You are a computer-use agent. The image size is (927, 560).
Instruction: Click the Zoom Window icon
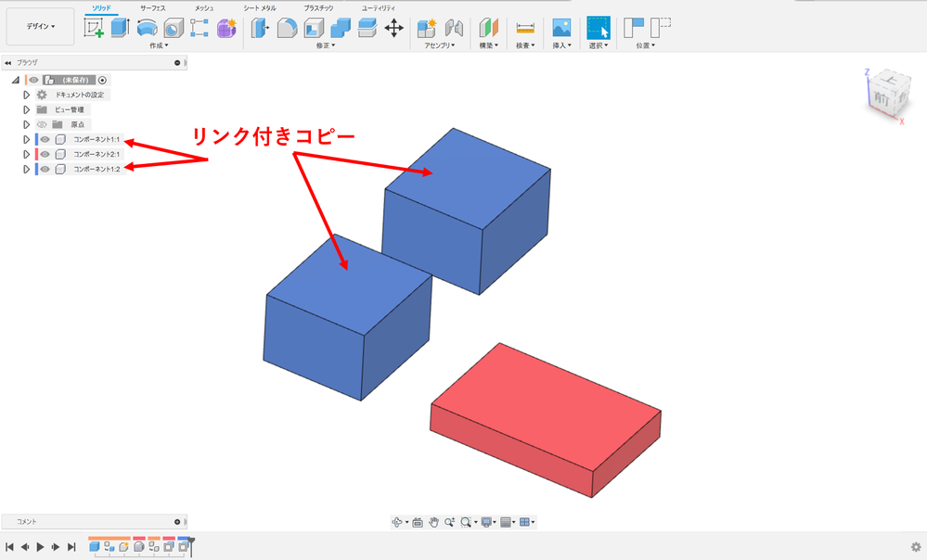(x=466, y=522)
